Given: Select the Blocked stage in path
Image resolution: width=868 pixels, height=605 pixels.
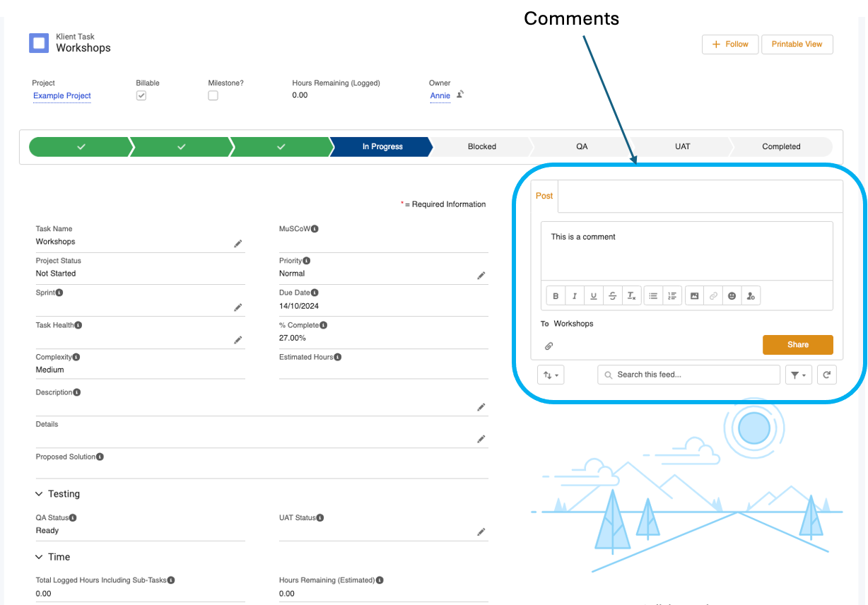Looking at the screenshot, I should [x=482, y=147].
